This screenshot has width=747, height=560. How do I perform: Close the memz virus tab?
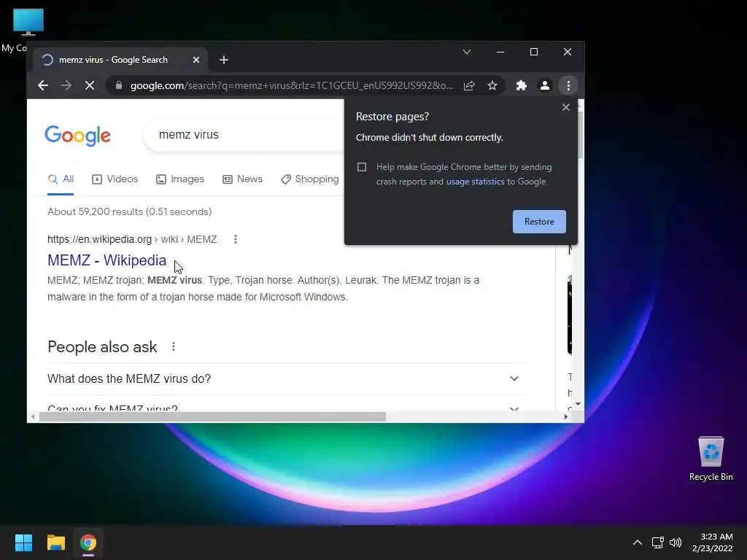[196, 60]
